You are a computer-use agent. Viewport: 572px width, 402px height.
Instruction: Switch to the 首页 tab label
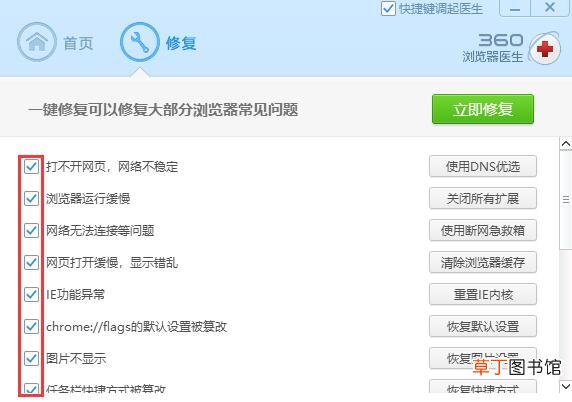pyautogui.click(x=78, y=43)
